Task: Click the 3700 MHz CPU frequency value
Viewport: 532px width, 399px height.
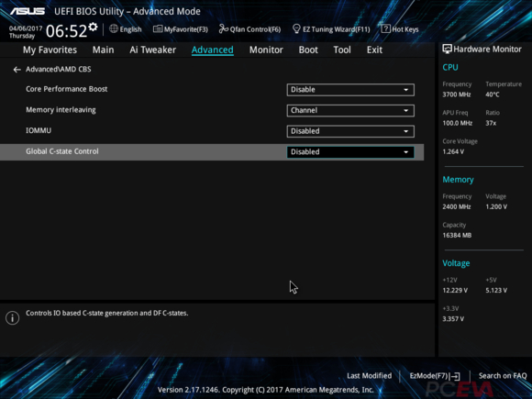Action: 457,94
